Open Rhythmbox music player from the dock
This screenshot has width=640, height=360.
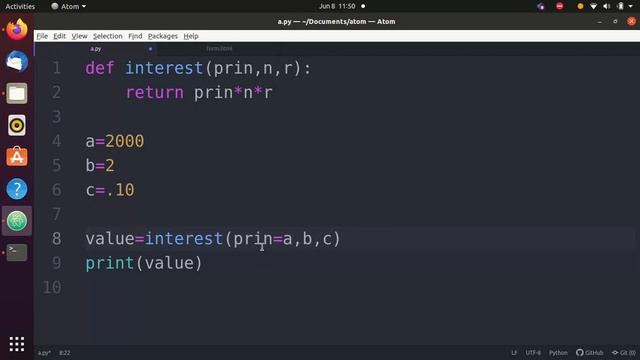coord(17,125)
